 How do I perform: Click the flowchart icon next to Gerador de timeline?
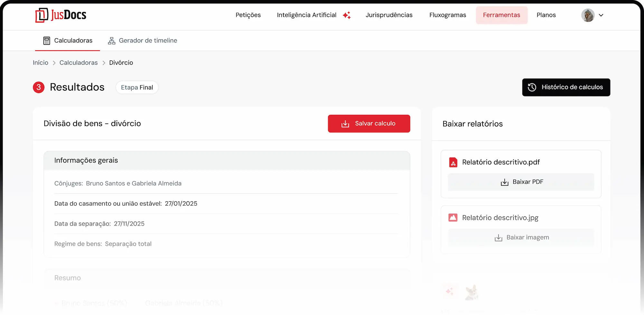click(x=111, y=41)
